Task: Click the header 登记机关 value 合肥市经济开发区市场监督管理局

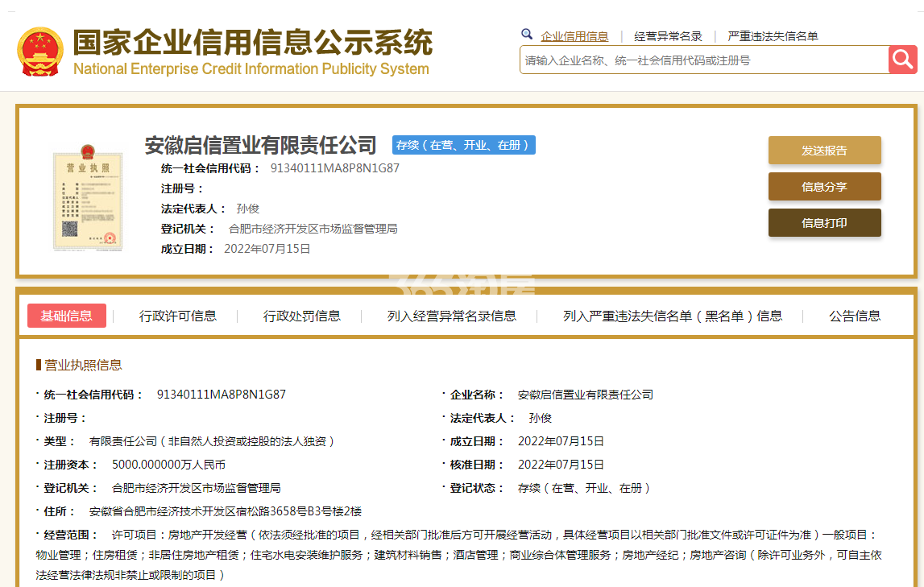Action: click(x=313, y=229)
